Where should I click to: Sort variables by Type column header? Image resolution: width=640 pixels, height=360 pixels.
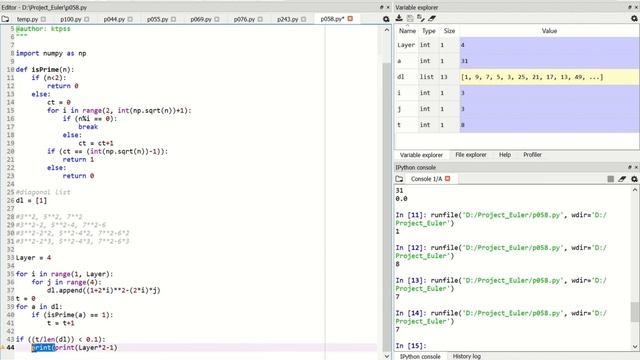pos(429,31)
